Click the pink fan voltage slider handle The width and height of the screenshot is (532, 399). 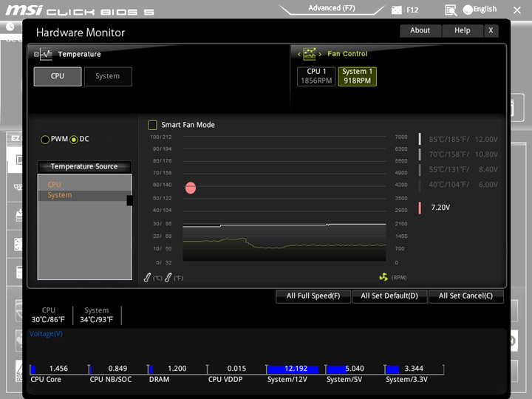(420, 208)
